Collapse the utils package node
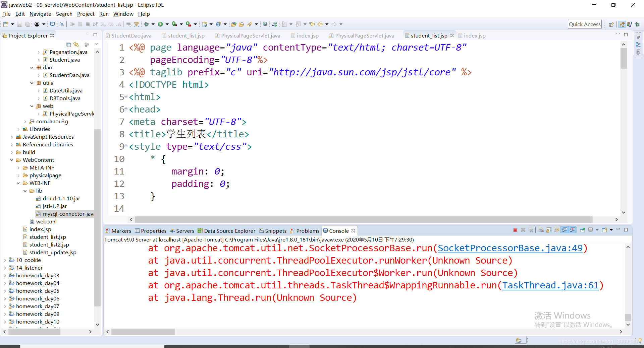 32,83
